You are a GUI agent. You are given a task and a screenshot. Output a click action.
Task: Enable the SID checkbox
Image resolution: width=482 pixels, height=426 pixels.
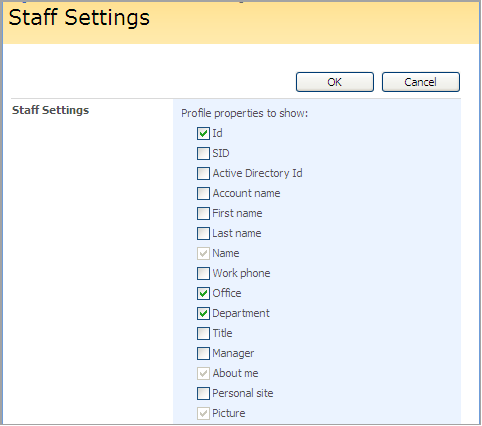203,154
